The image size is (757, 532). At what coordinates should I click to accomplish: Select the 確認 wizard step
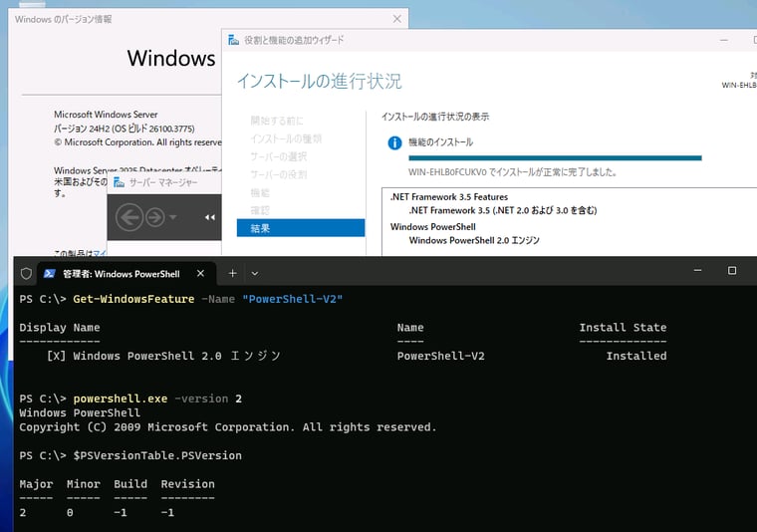coord(260,210)
